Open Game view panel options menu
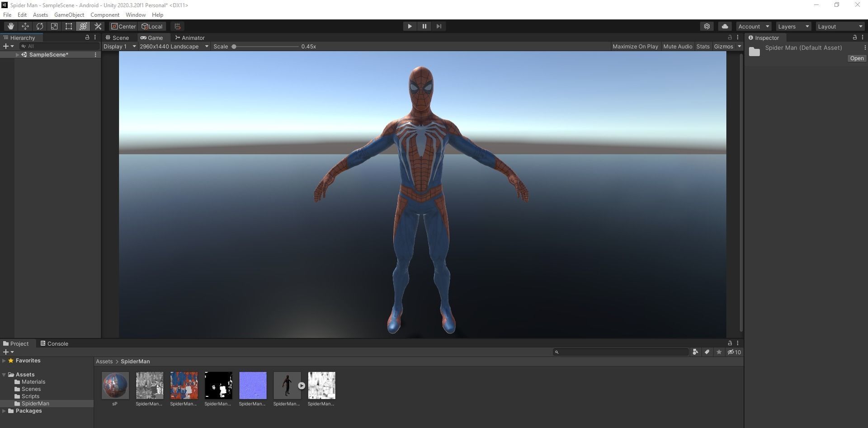 [x=737, y=38]
